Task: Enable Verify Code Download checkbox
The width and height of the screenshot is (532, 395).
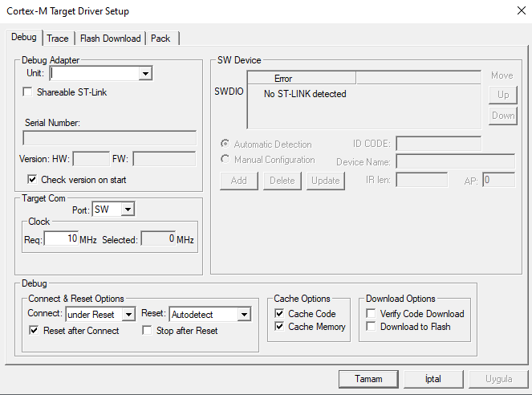Action: [x=371, y=313]
